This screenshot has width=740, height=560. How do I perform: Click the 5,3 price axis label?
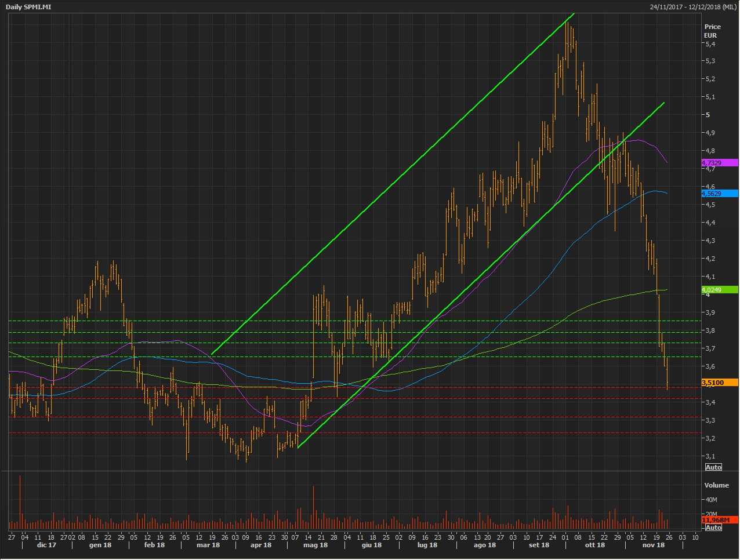pyautogui.click(x=710, y=61)
